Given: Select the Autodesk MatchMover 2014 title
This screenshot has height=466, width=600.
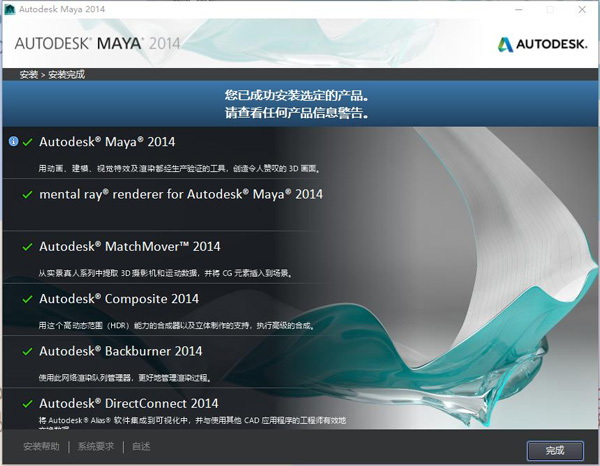Looking at the screenshot, I should [x=130, y=246].
